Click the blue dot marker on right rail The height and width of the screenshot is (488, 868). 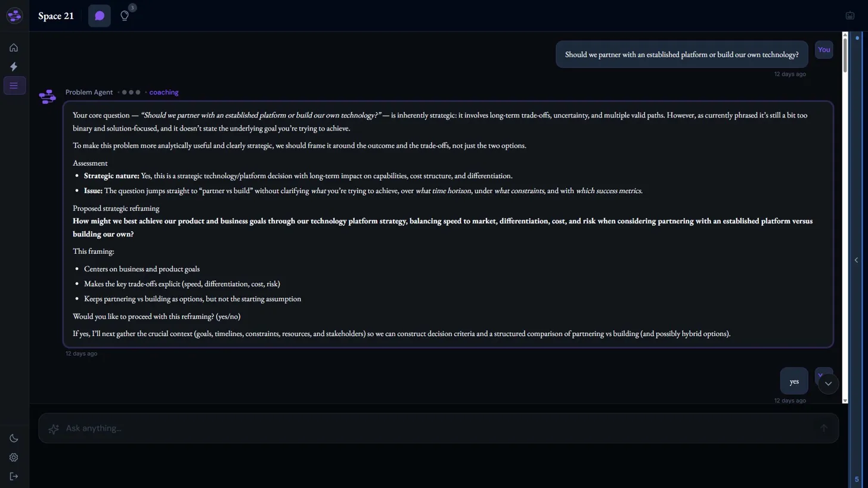(x=857, y=38)
